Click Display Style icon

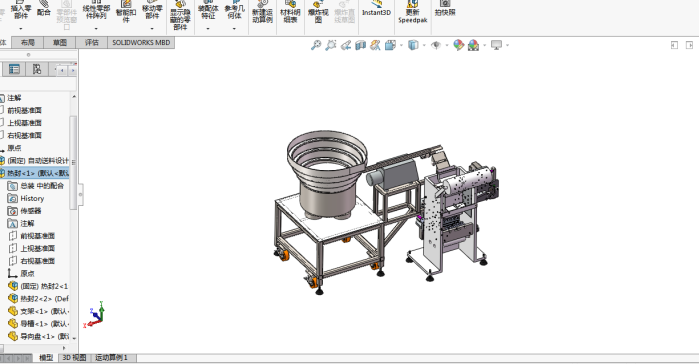[413, 45]
